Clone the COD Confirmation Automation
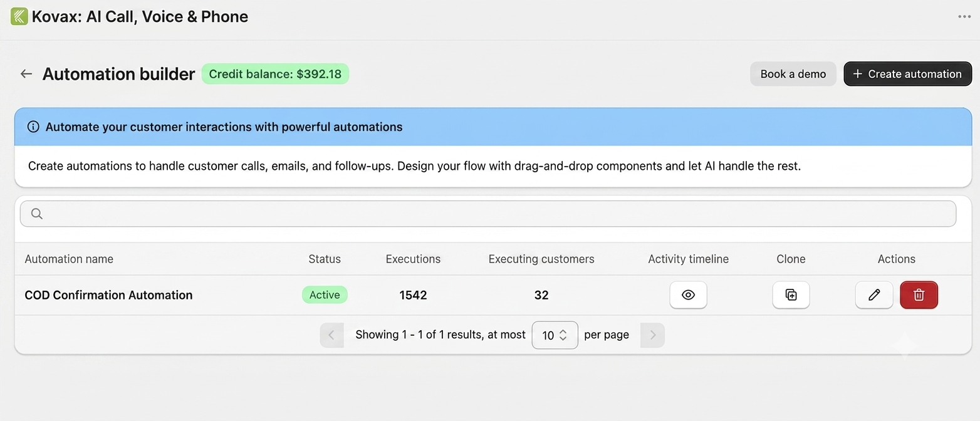This screenshot has height=421, width=980. (791, 295)
